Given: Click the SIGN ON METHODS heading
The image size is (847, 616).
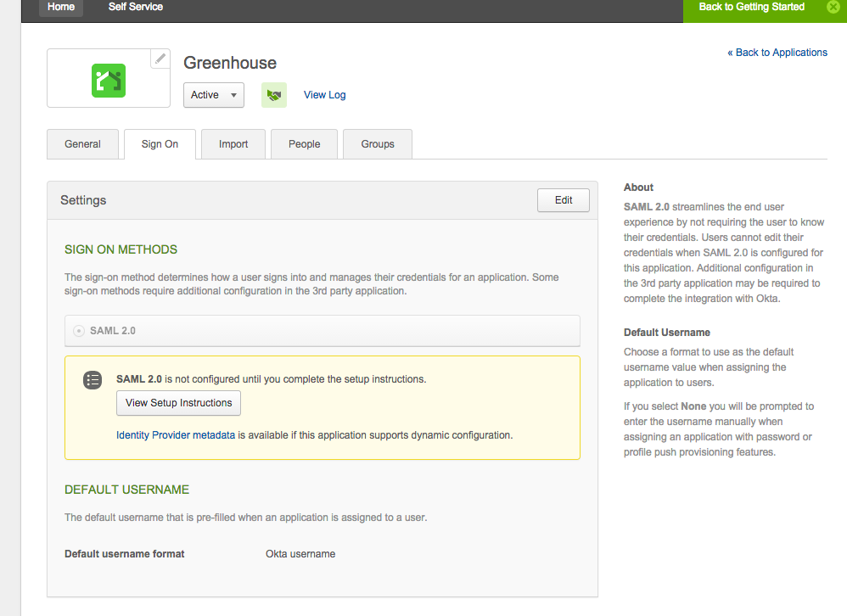Looking at the screenshot, I should pyautogui.click(x=121, y=249).
